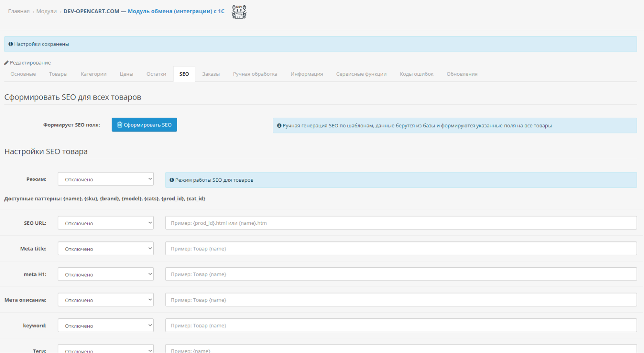644x353 pixels.
Task: Click the 'Формирует SEO поля:' label
Action: 72,125
